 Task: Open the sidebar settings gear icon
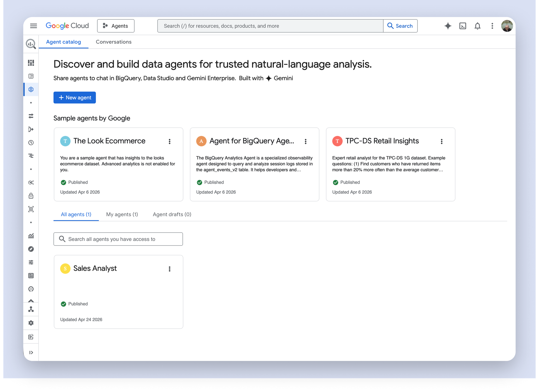pos(31,323)
